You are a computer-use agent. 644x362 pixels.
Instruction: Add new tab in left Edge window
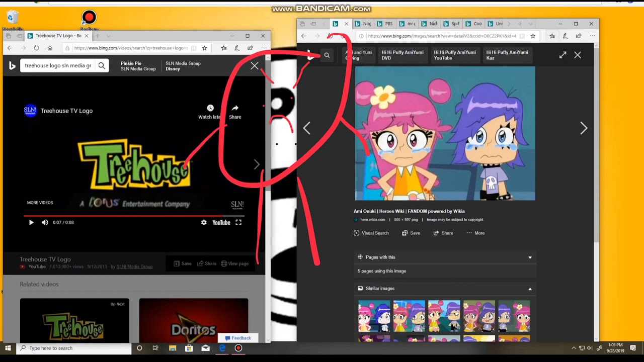click(98, 36)
